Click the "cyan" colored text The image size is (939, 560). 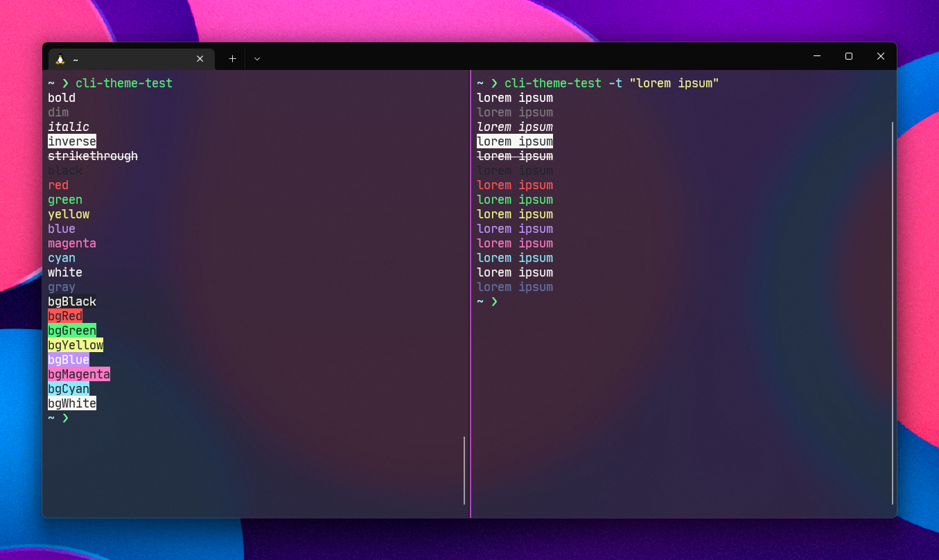click(62, 258)
